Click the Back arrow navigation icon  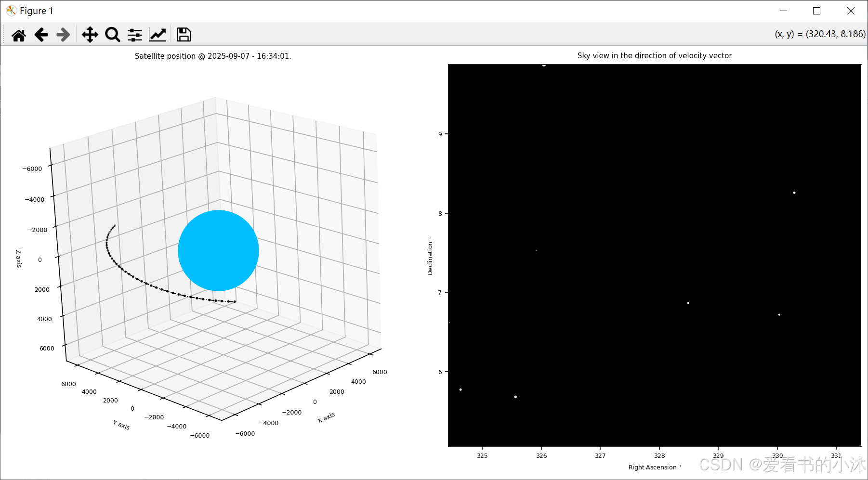[x=41, y=34]
